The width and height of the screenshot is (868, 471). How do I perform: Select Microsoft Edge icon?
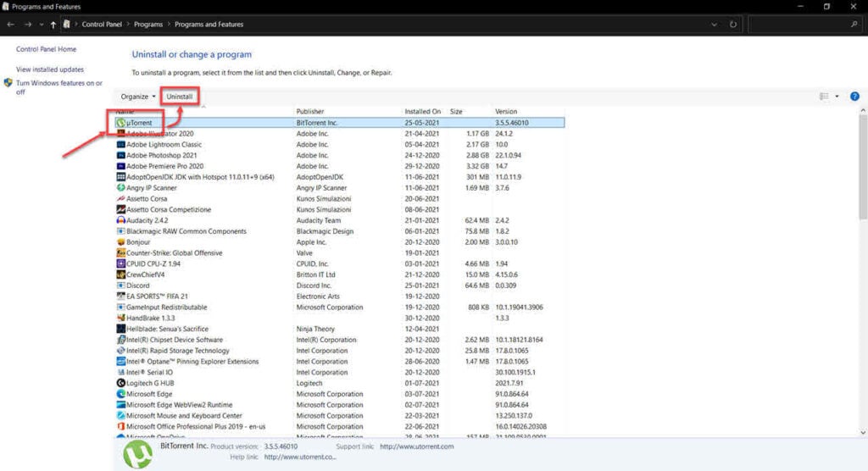click(120, 394)
